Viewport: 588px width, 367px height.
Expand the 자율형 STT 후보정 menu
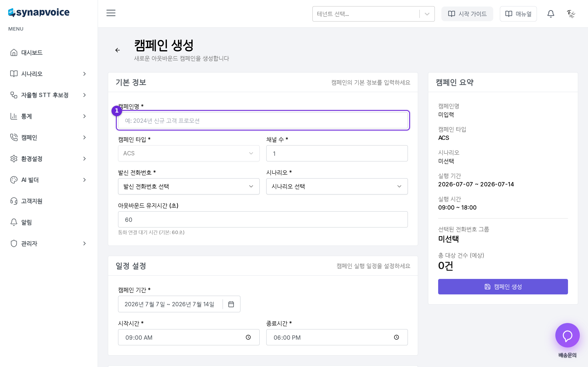(48, 95)
